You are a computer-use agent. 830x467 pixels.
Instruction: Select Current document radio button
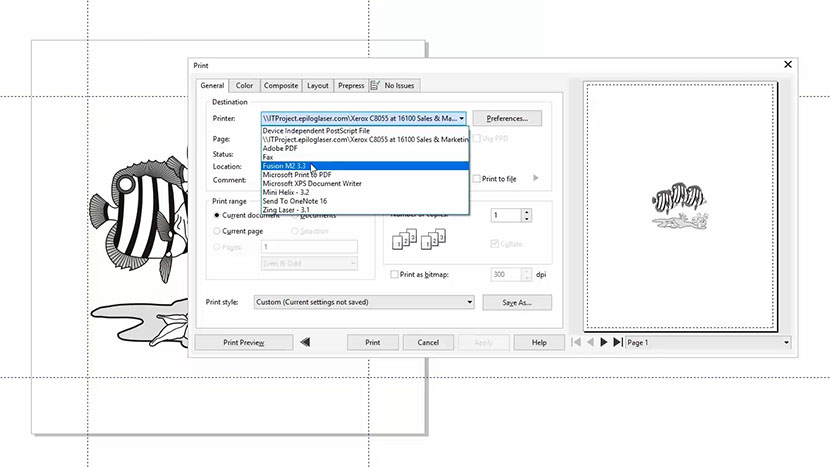[x=217, y=215]
